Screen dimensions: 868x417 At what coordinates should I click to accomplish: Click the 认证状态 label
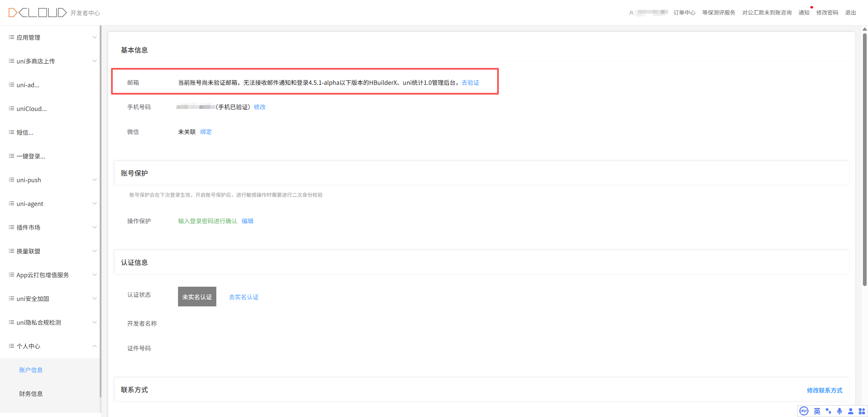coord(139,295)
